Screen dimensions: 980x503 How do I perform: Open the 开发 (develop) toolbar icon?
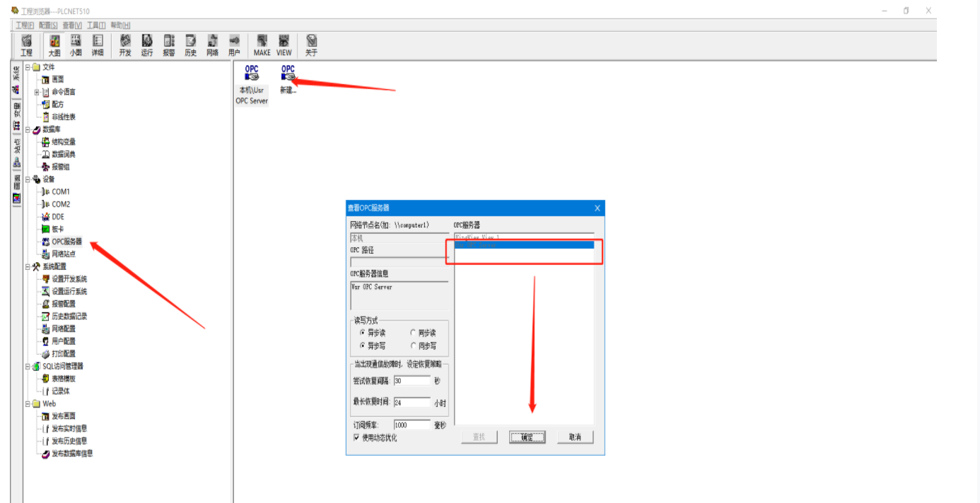(x=125, y=45)
